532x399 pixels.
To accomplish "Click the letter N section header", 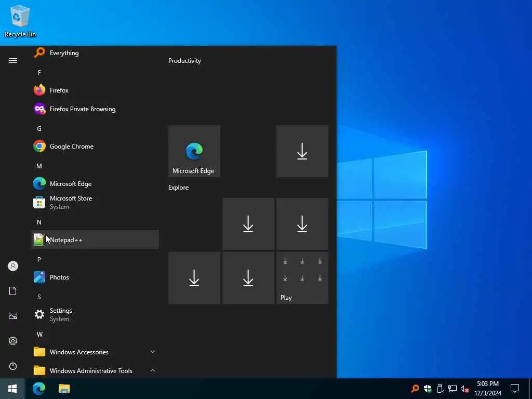I will coord(39,222).
